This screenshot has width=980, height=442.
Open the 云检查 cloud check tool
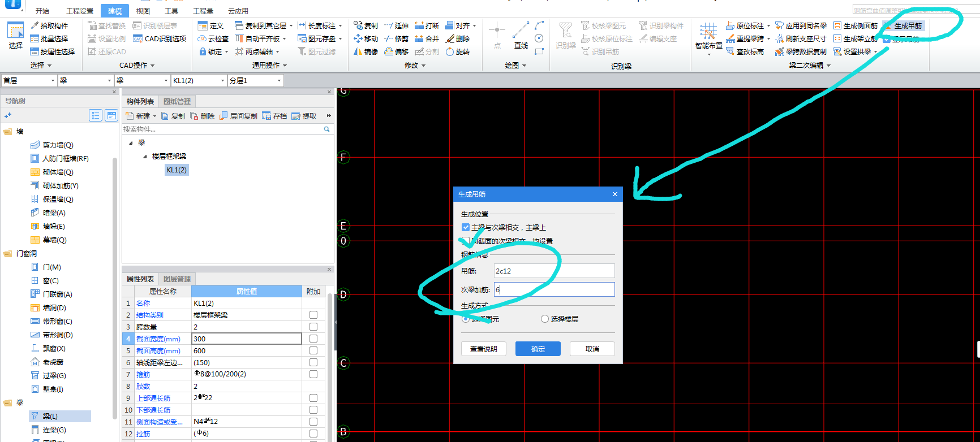(213, 38)
